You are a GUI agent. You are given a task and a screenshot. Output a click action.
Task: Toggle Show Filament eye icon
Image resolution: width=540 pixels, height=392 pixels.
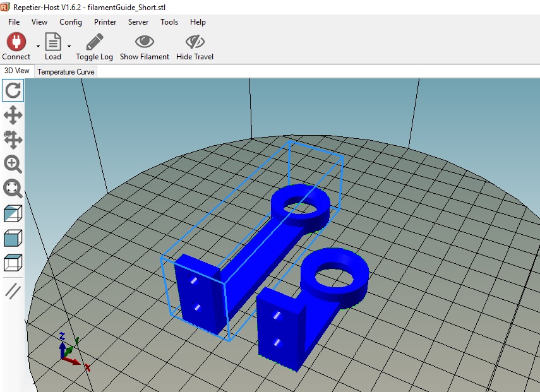[x=144, y=42]
